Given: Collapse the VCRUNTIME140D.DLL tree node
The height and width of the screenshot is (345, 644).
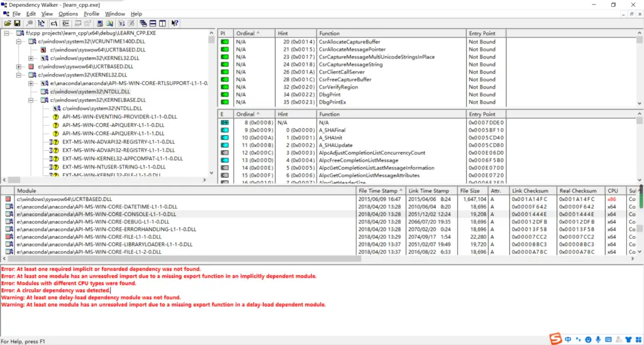Looking at the screenshot, I should coord(18,41).
